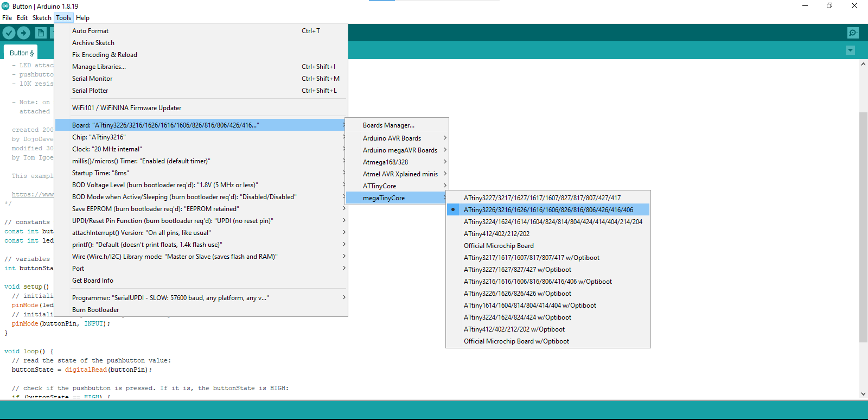Image resolution: width=868 pixels, height=420 pixels.
Task: Expand the Save EEPROM submenu
Action: (201, 209)
